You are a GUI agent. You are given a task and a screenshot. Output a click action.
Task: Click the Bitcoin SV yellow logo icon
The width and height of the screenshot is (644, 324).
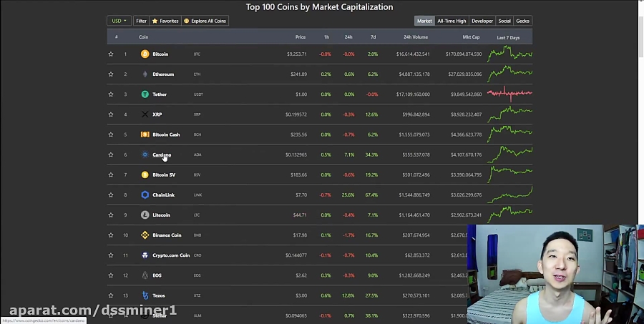145,175
